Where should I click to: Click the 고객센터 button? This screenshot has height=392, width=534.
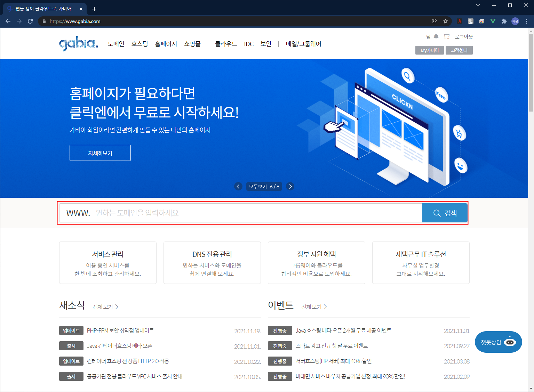click(459, 50)
